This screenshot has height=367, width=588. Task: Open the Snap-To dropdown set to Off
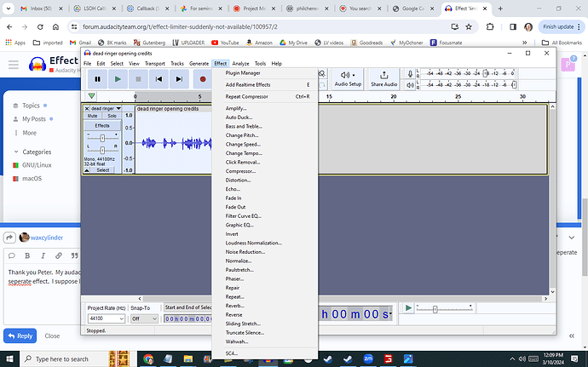tap(144, 318)
